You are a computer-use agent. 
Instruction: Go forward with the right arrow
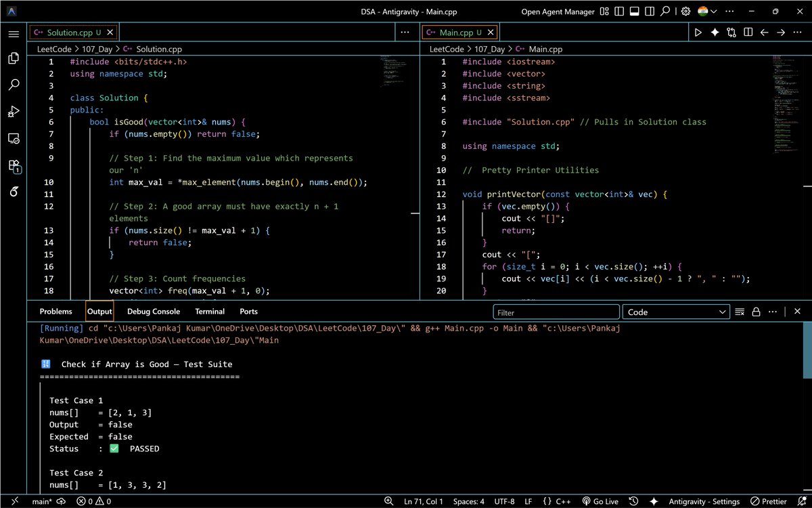click(x=781, y=32)
